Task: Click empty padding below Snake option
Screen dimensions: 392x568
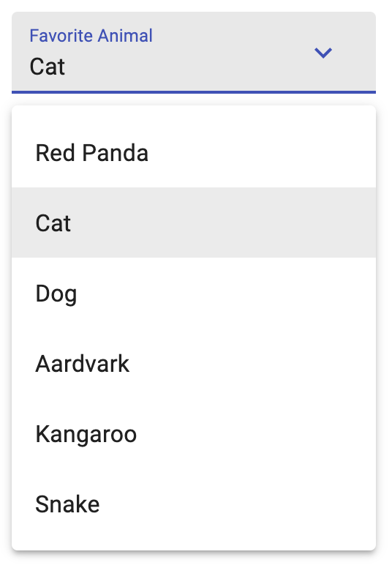Action: [x=194, y=545]
